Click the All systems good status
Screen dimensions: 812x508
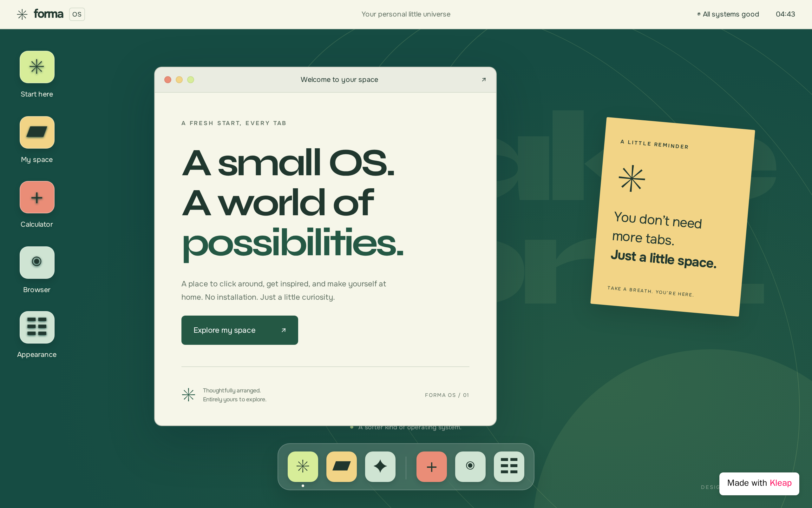point(728,14)
